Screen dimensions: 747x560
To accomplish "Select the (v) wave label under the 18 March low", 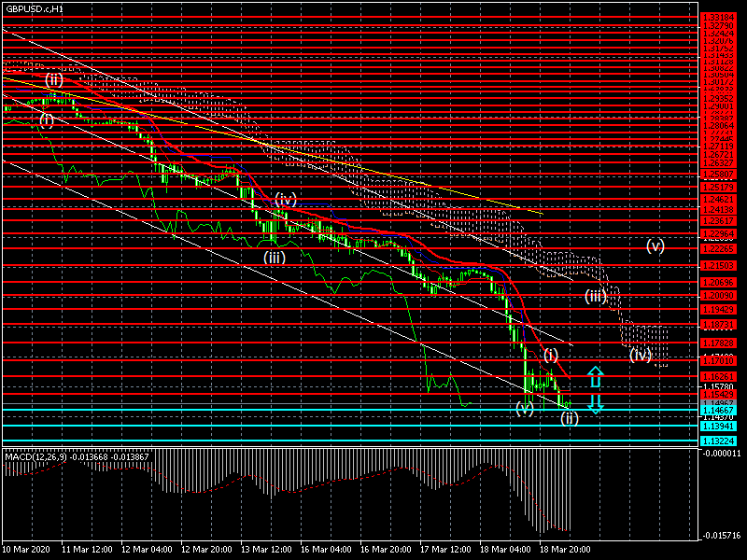I will (x=525, y=408).
